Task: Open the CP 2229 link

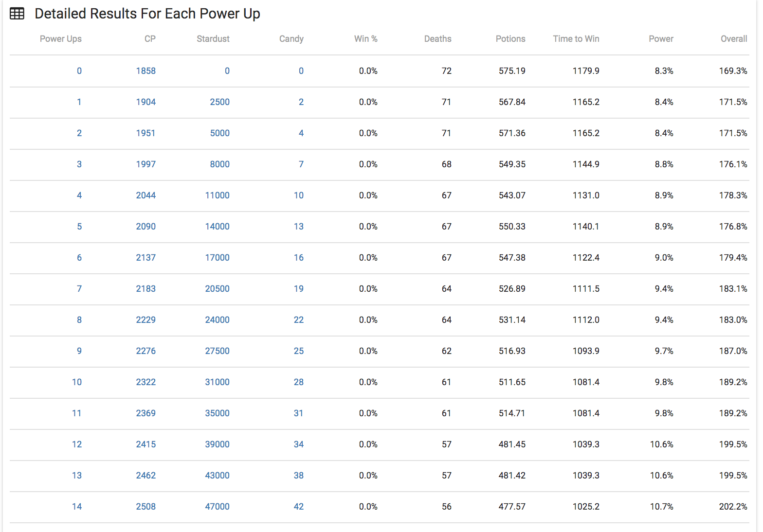Action: 145,320
